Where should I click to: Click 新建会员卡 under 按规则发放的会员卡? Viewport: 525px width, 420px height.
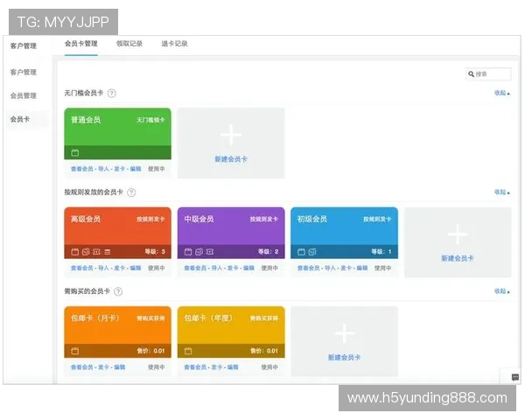[458, 258]
